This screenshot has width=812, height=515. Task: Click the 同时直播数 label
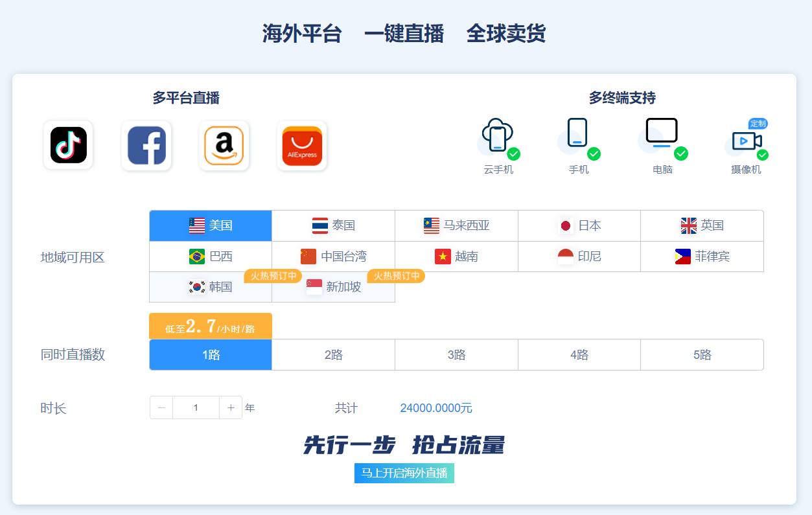point(73,354)
